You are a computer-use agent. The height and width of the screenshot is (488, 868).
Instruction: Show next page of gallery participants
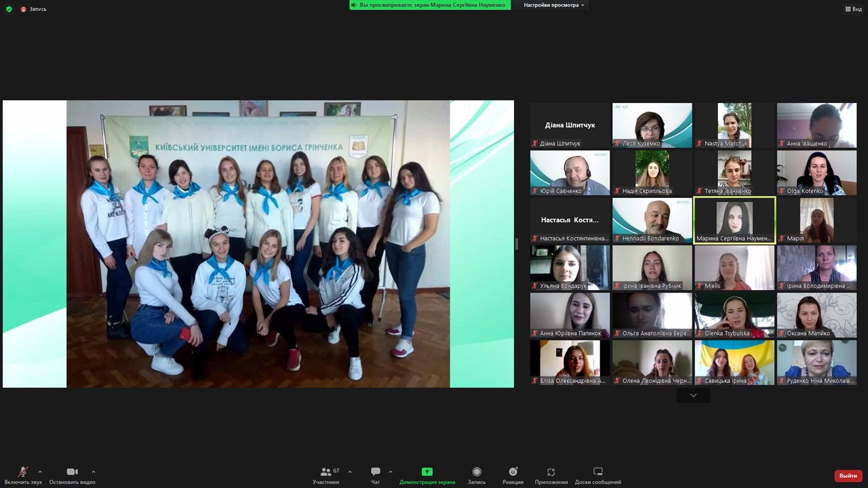(693, 395)
